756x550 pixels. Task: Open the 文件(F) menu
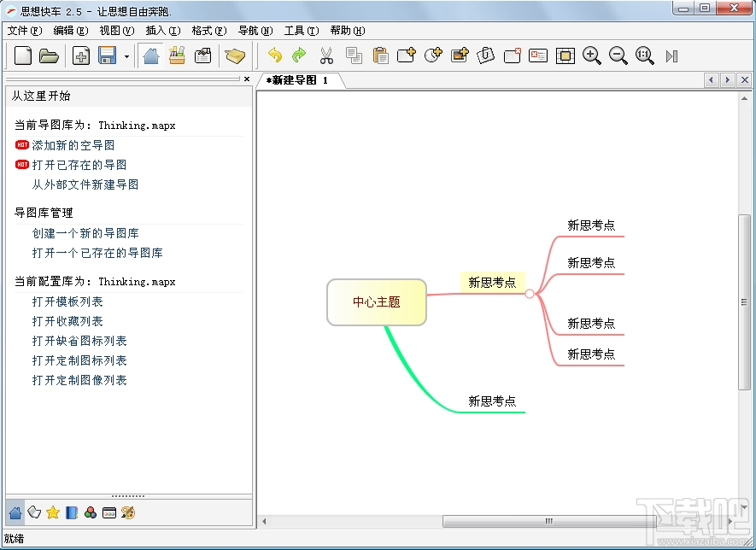click(x=25, y=31)
